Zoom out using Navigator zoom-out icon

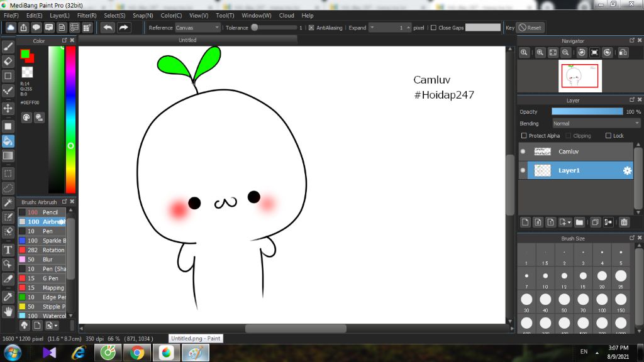tap(565, 52)
